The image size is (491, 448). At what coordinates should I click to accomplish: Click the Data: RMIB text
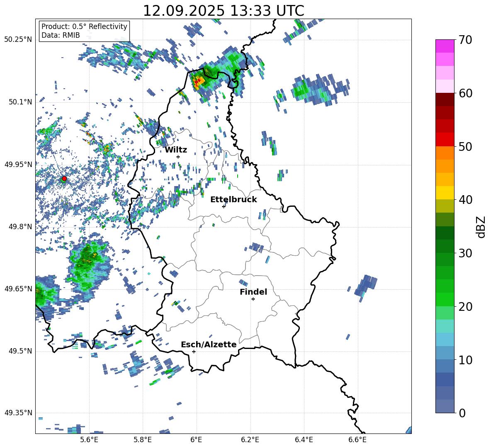point(61,35)
